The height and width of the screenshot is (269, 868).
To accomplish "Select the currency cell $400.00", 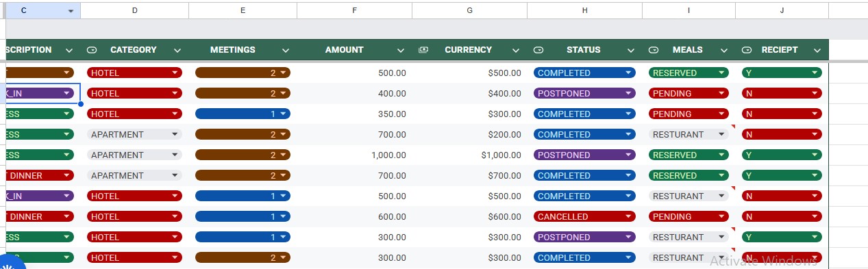I will click(x=469, y=93).
